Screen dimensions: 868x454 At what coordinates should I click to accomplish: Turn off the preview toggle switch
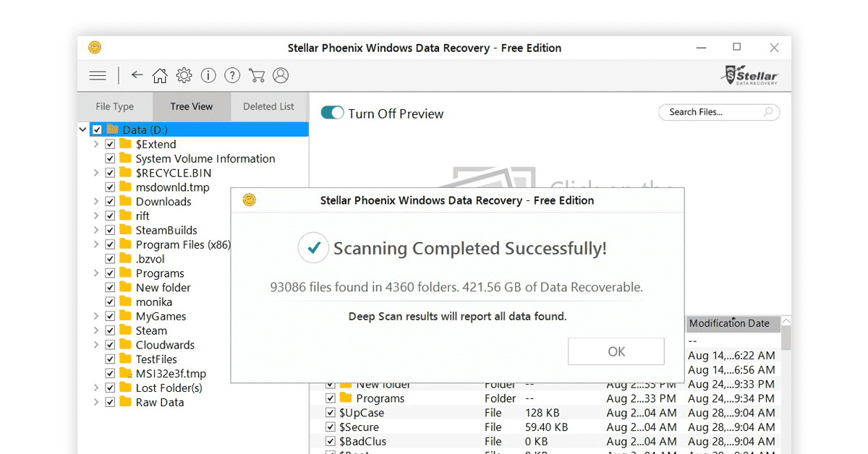click(x=332, y=113)
